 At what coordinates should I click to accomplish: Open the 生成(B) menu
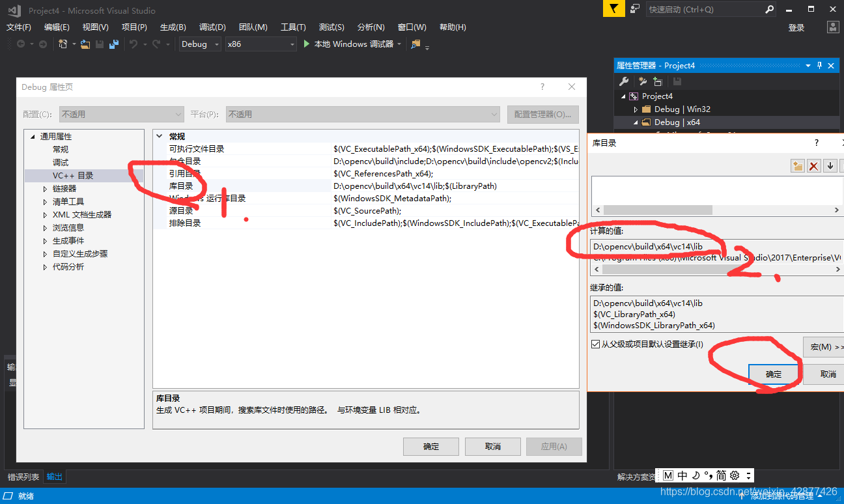pyautogui.click(x=173, y=27)
